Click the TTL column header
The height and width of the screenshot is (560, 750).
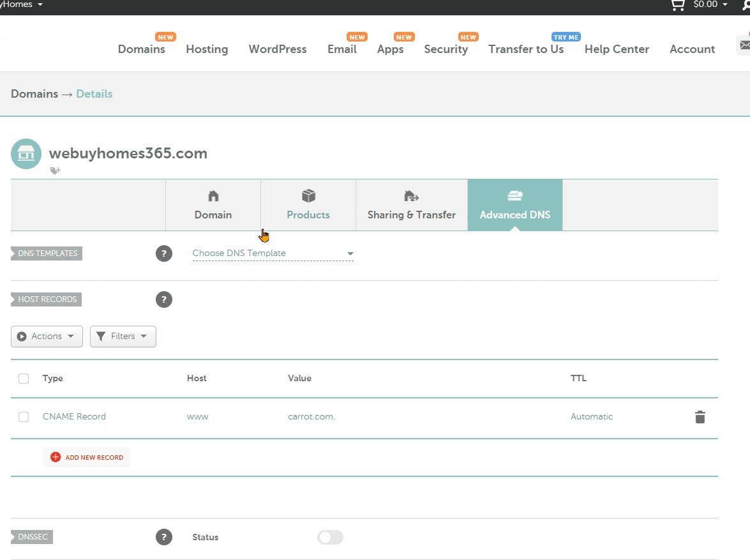tap(578, 378)
